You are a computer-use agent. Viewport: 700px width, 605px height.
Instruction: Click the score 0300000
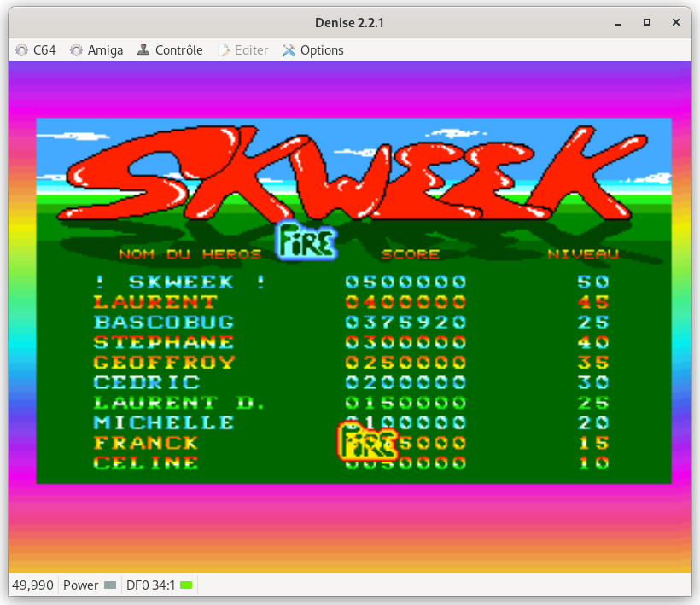click(x=405, y=342)
